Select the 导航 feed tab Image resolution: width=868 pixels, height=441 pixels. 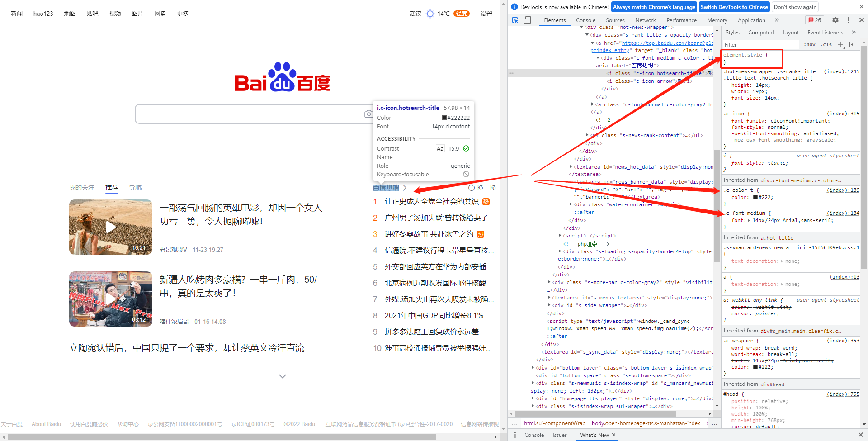click(x=135, y=187)
